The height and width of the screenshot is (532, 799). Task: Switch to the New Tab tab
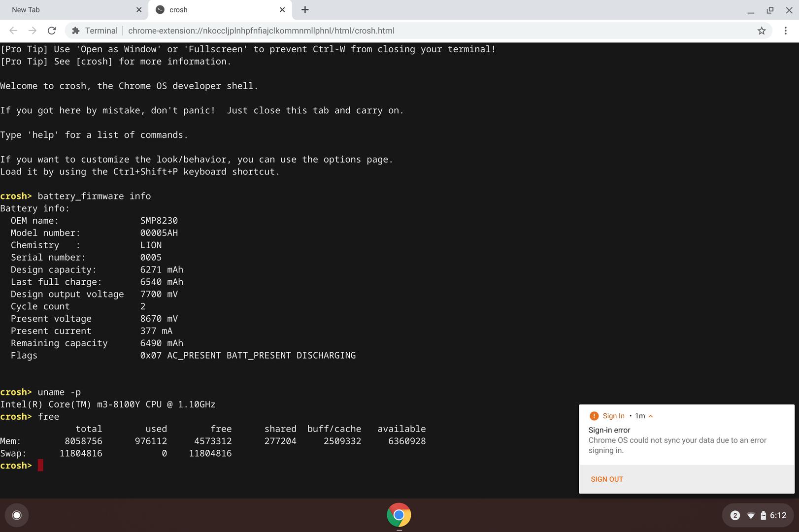click(x=74, y=10)
